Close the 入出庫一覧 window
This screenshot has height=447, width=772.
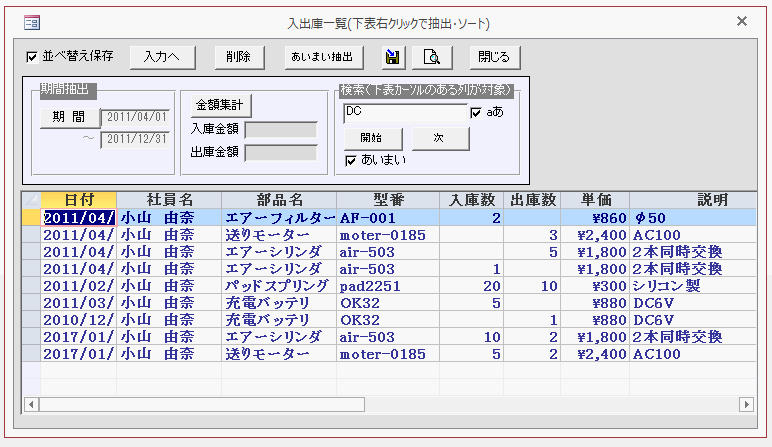(x=741, y=21)
